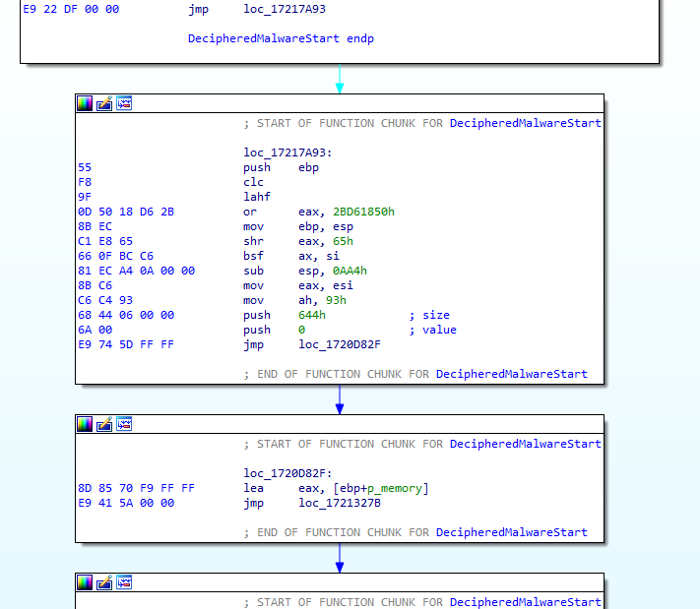700x609 pixels.
Task: Click the jmp target loc_1721327B
Action: click(x=340, y=503)
